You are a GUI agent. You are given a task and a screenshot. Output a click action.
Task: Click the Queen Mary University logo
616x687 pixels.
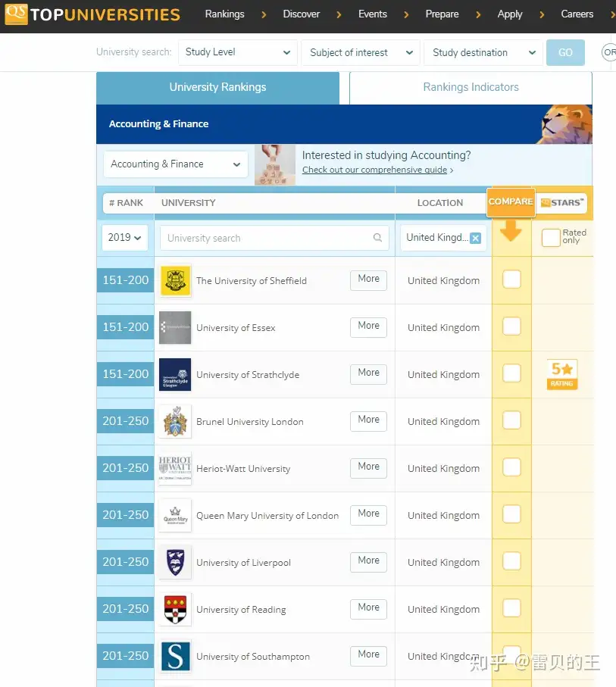[x=175, y=515]
